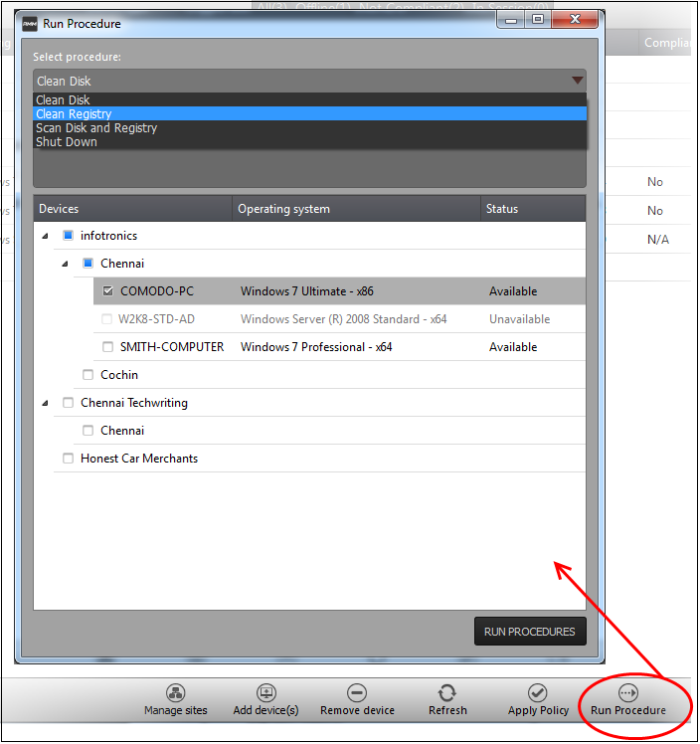Click the RUN PROCEDURES button
The image size is (700, 744).
tap(530, 632)
